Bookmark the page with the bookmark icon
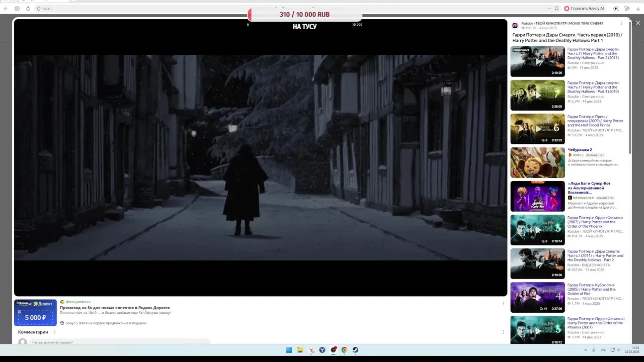The image size is (644, 362). 556,9
